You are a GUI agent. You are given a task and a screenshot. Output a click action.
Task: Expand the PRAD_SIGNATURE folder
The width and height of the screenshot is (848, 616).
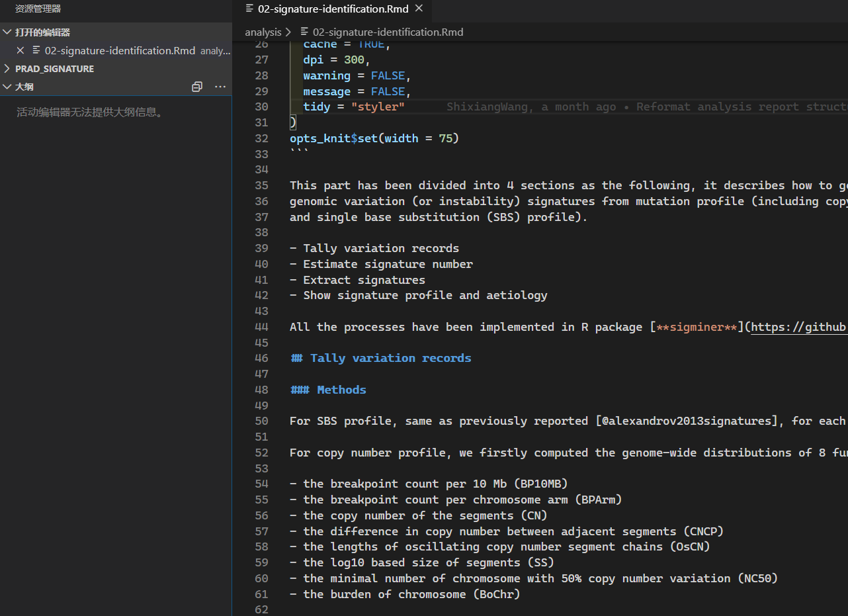(x=54, y=68)
